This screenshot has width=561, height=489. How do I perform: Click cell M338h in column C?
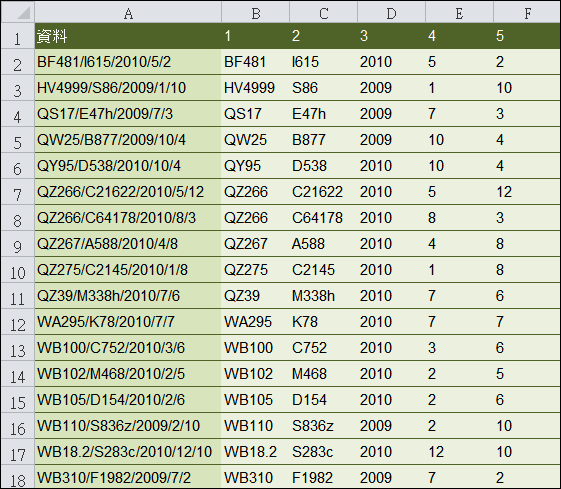click(323, 296)
